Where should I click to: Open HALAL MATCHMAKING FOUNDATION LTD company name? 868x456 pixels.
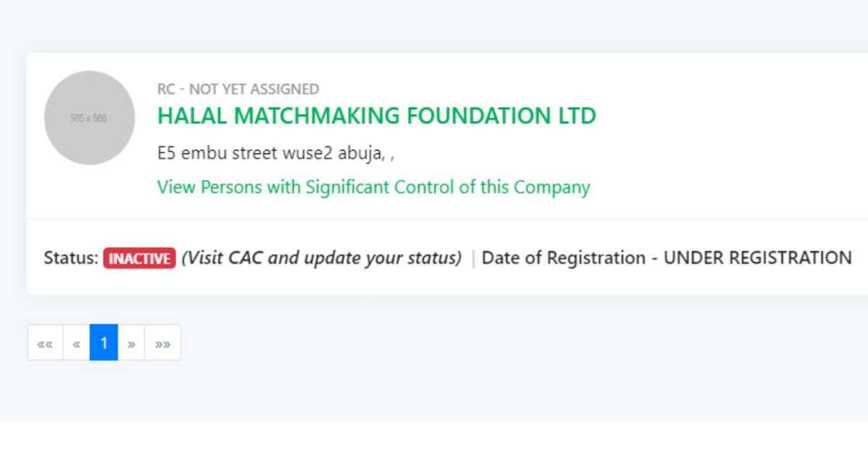[377, 116]
